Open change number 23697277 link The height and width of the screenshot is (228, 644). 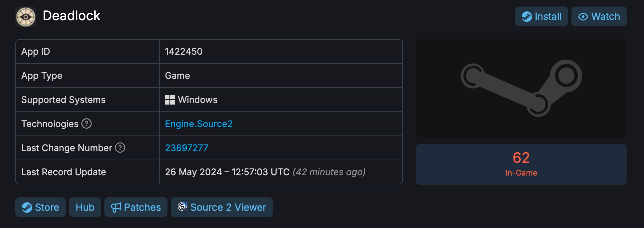point(186,148)
